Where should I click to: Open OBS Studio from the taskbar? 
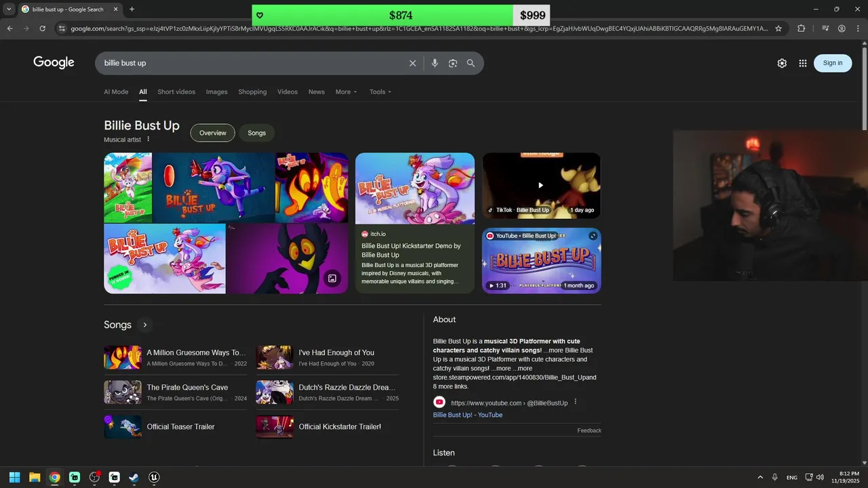[x=94, y=477]
